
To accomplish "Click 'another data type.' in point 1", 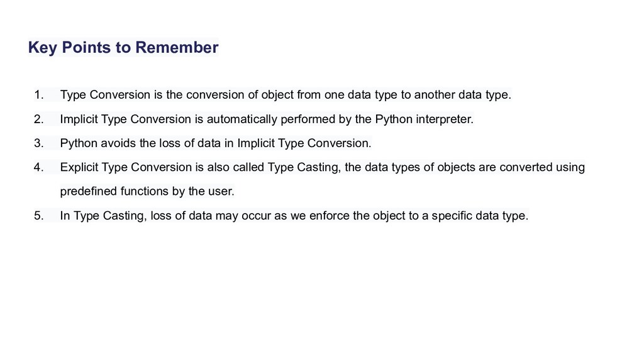I will [462, 95].
